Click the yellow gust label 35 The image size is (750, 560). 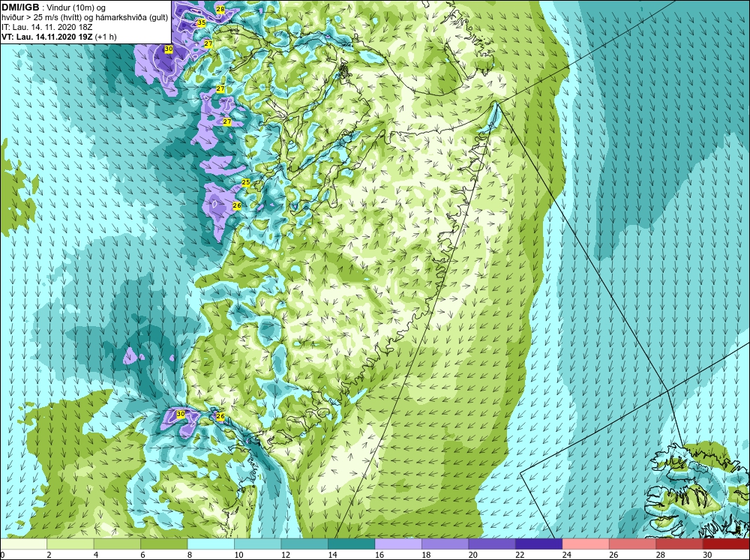[x=201, y=22]
